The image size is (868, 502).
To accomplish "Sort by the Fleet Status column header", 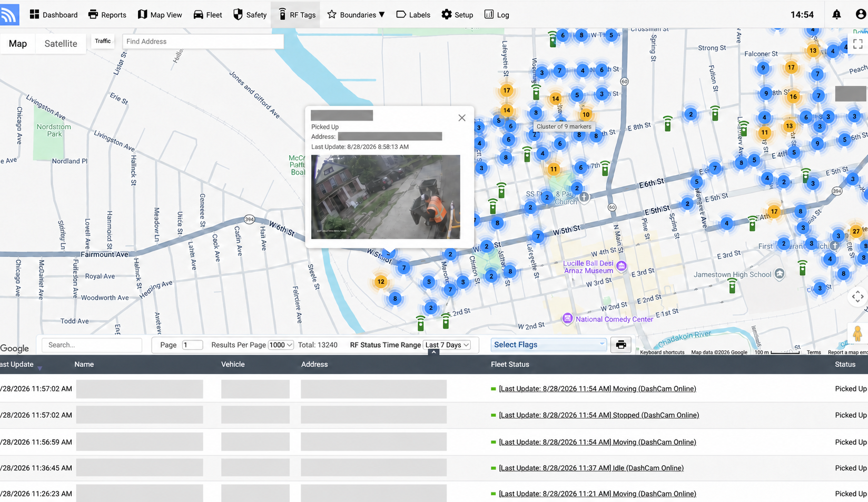I will point(510,364).
